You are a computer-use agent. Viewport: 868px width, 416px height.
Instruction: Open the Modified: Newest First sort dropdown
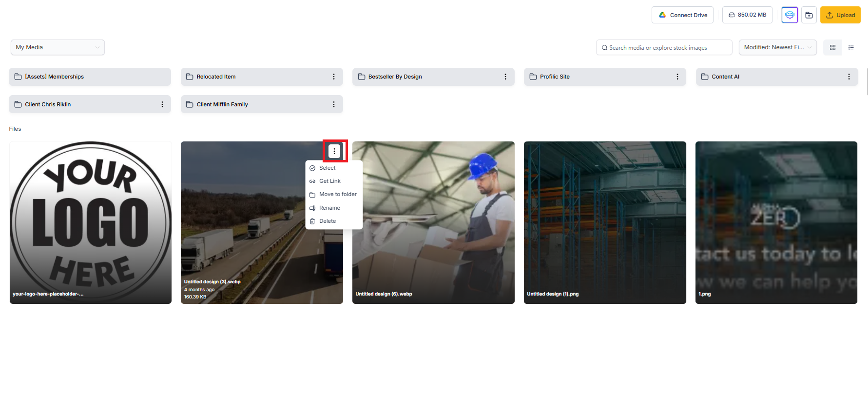click(777, 47)
